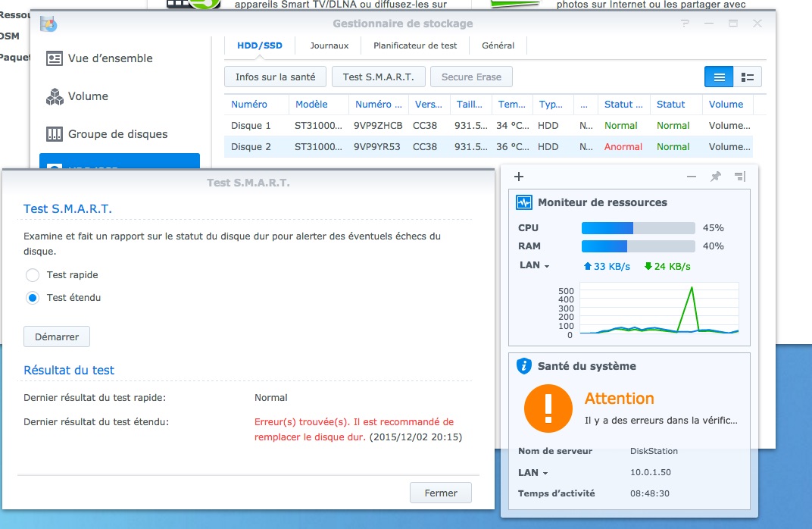The image size is (812, 529).
Task: Switch to the Journaux tab
Action: (329, 45)
